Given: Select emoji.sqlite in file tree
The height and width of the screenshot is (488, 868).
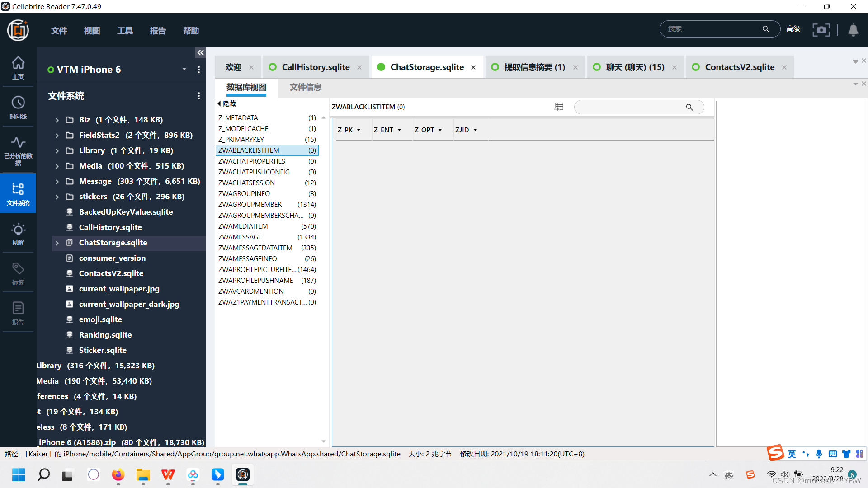Looking at the screenshot, I should click(100, 319).
